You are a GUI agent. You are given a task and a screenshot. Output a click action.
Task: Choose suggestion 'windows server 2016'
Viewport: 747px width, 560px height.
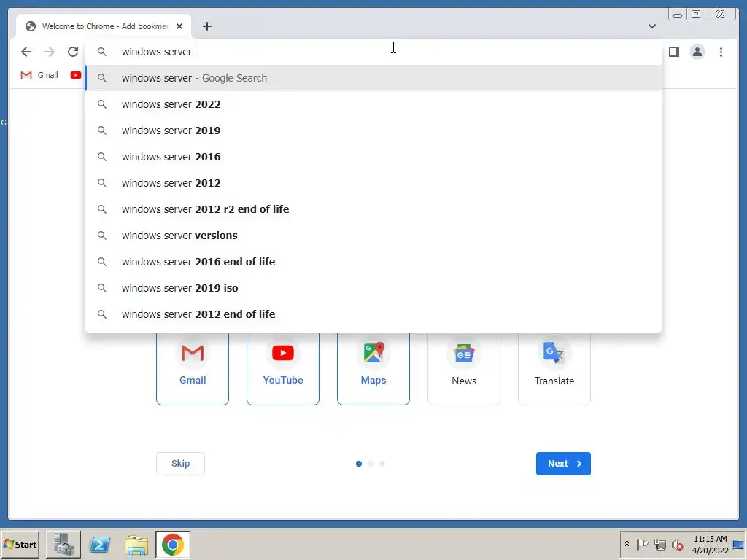373,156
